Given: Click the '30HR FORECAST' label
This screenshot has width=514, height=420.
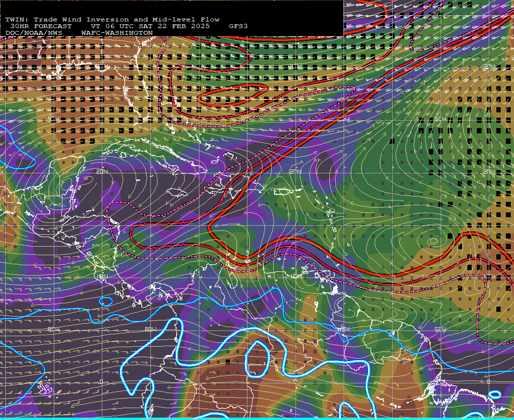Looking at the screenshot, I should (41, 26).
